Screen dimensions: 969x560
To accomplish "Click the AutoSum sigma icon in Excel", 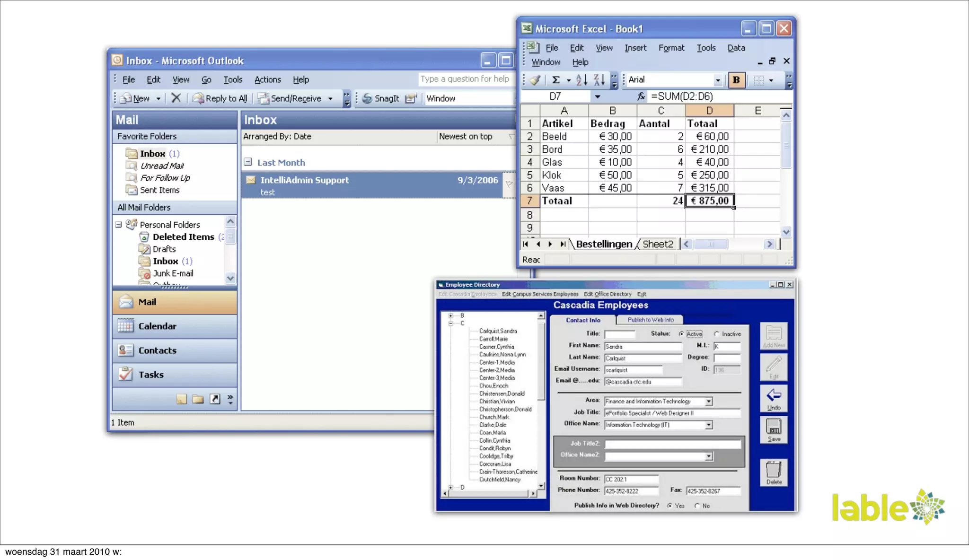I will click(556, 80).
